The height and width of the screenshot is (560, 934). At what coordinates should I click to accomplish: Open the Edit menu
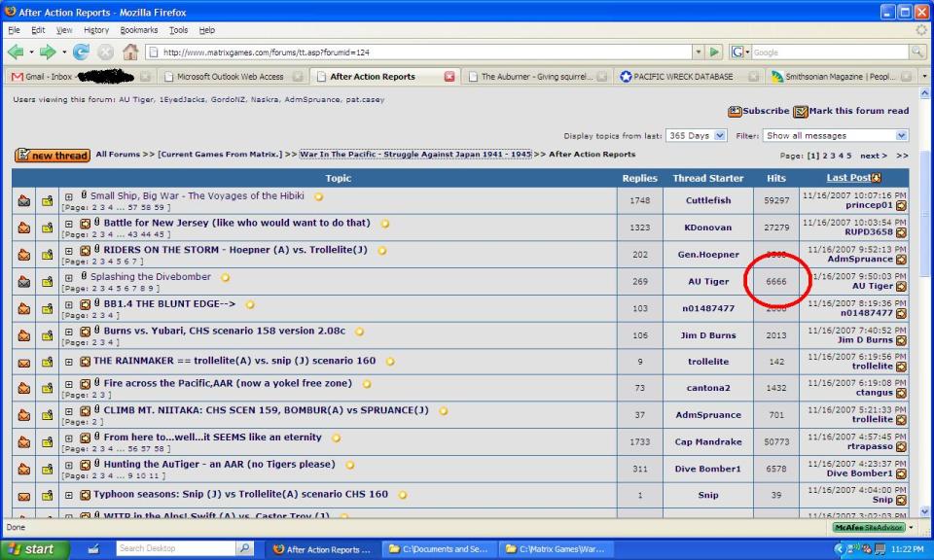point(38,30)
